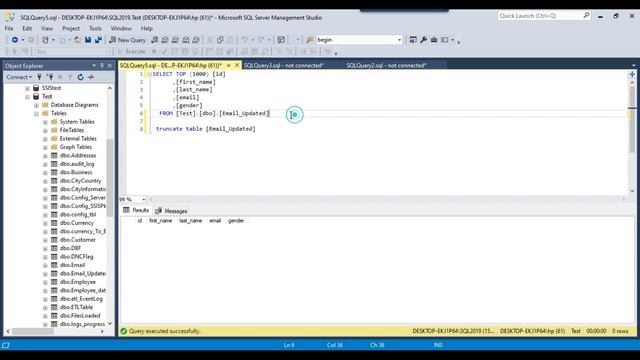Refresh the Object Explorer tree
This screenshot has height=360, width=640.
point(80,77)
